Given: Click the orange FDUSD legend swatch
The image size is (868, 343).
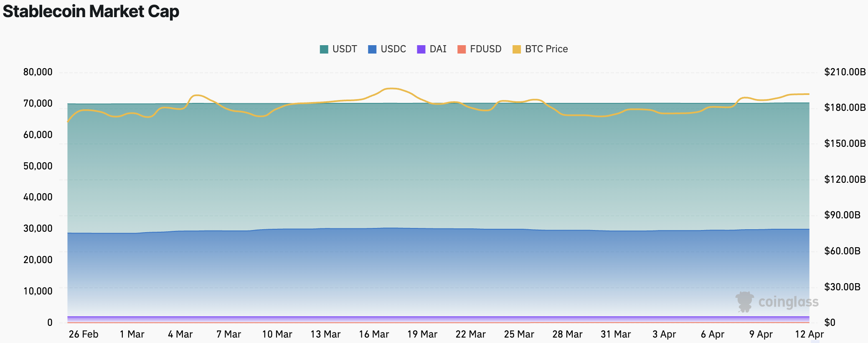Looking at the screenshot, I should point(462,49).
